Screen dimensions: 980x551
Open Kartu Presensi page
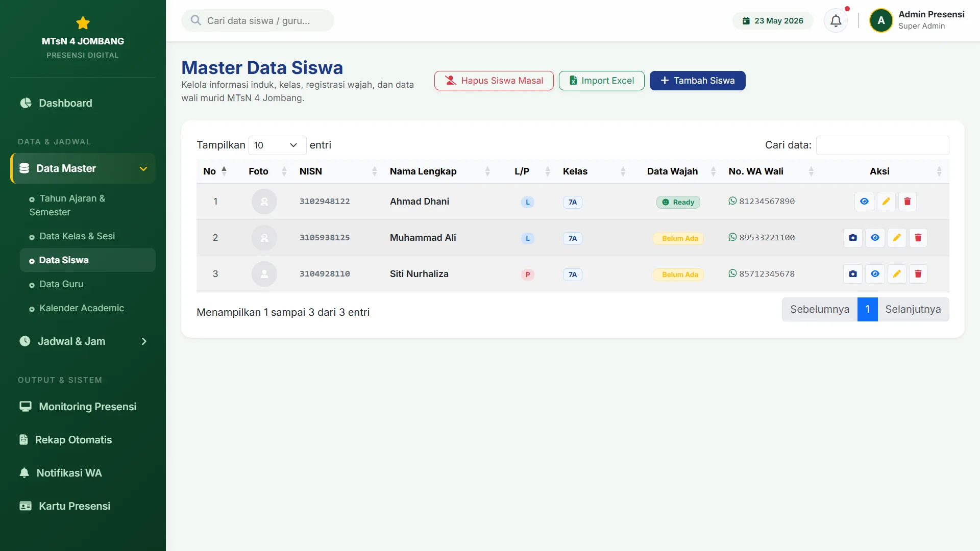tap(83, 506)
